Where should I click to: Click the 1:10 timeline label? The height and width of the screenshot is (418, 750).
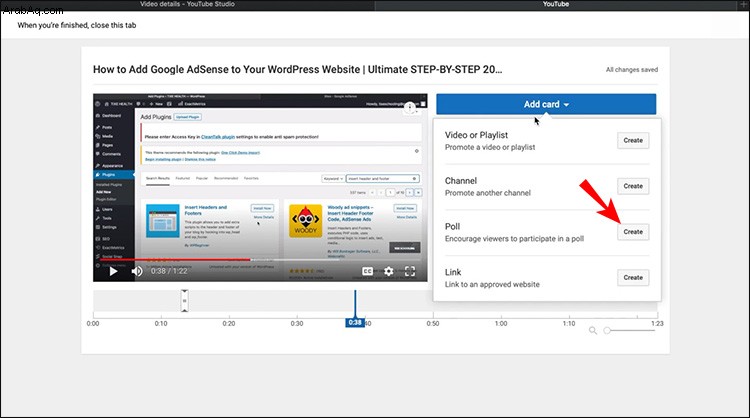click(x=569, y=324)
